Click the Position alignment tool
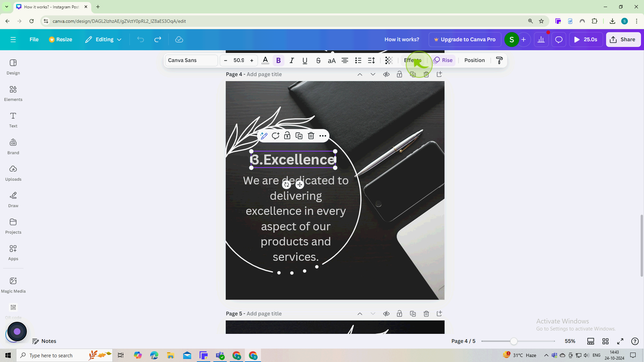 click(x=475, y=60)
